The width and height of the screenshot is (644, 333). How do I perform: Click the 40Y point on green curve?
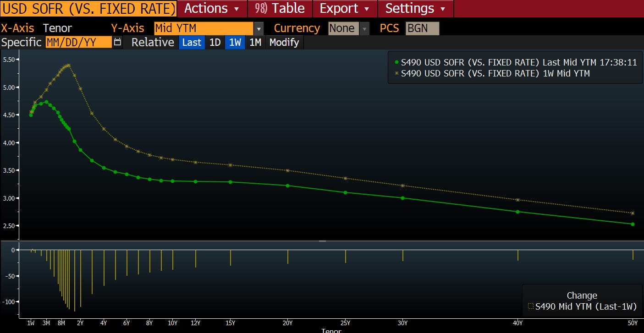(518, 212)
